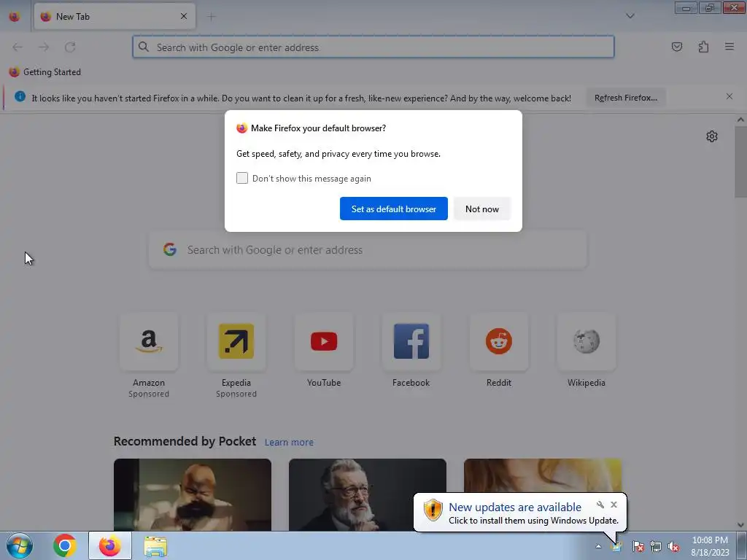Screen dimensions: 747x560
Task: Reload the page with the refresh icon
Action: tap(70, 47)
